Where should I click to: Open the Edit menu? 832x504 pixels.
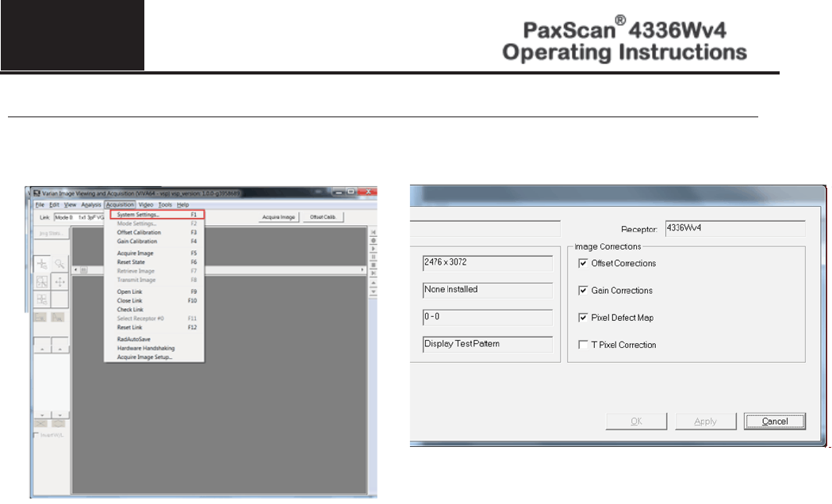pos(54,204)
